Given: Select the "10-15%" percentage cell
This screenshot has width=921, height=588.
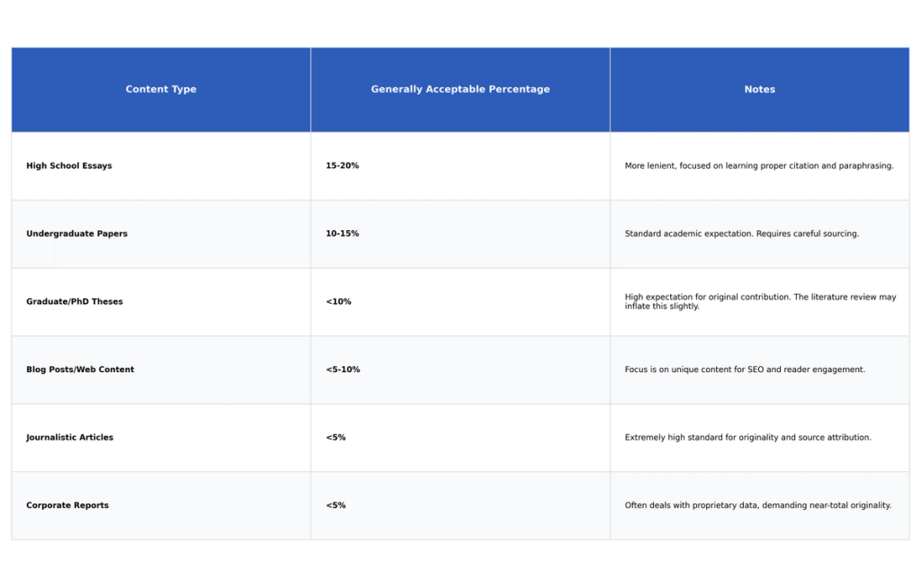Looking at the screenshot, I should 460,234.
